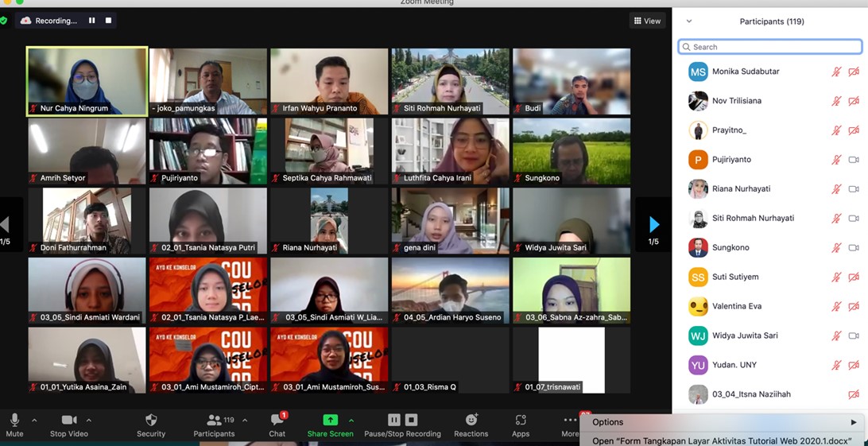Open the Options context menu item
The height and width of the screenshot is (446, 868).
tap(724, 422)
